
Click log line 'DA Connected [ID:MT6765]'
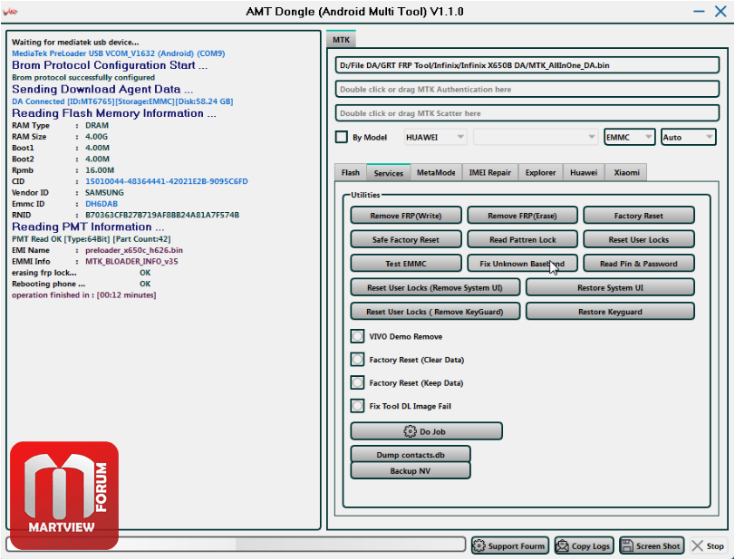[122, 101]
